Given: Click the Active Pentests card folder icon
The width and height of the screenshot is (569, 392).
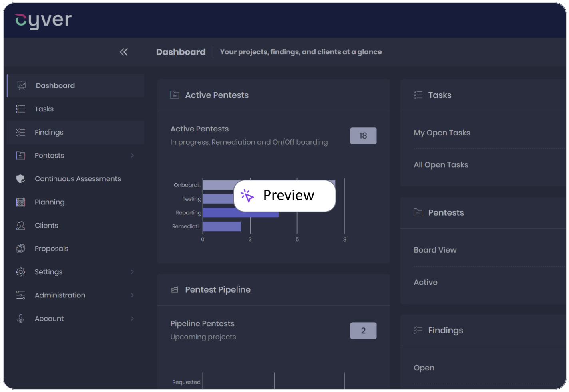Looking at the screenshot, I should point(175,95).
